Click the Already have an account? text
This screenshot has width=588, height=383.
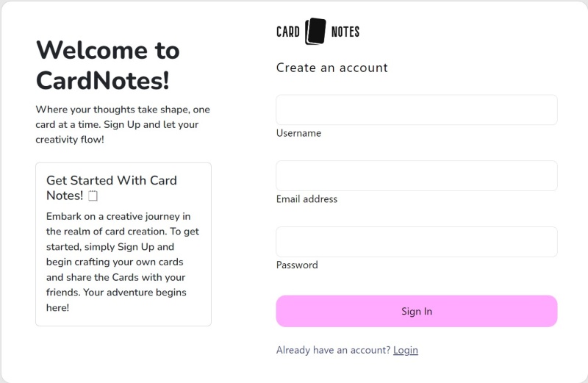pos(333,350)
